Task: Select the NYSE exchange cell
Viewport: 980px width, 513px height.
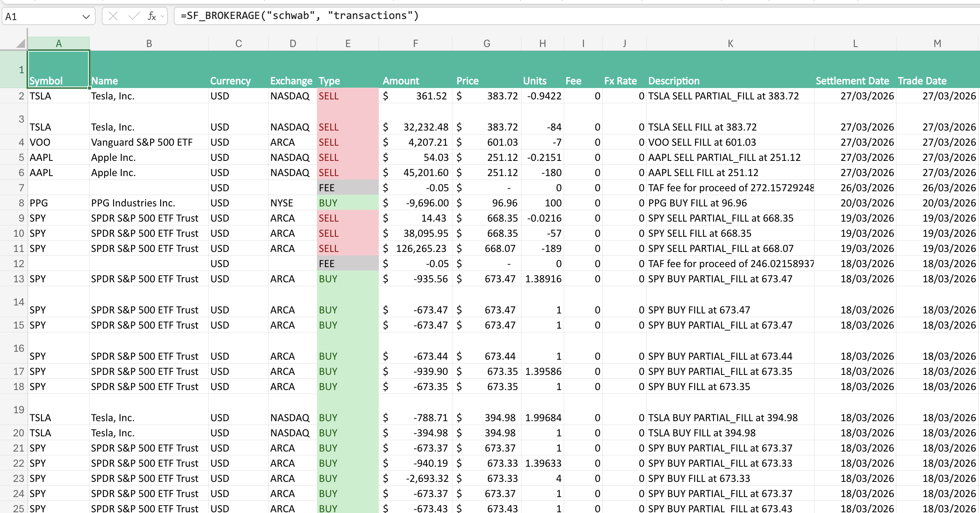Action: pos(293,203)
